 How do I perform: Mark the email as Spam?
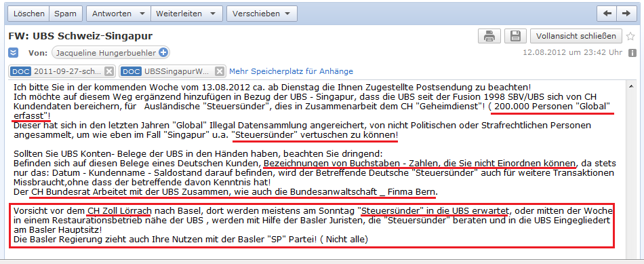click(x=65, y=14)
